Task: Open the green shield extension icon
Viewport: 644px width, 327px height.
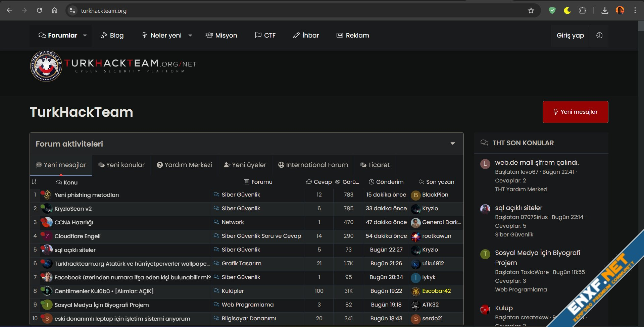Action: (x=552, y=10)
